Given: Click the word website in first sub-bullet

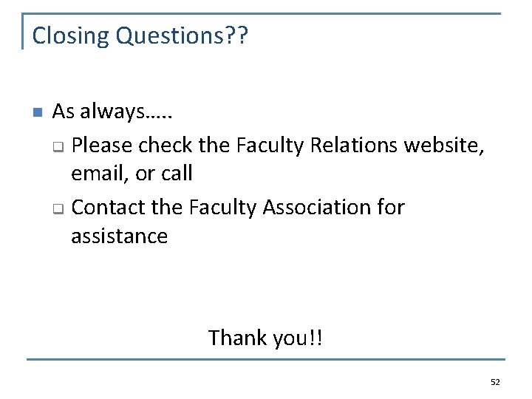Looking at the screenshot, I should pyautogui.click(x=444, y=146).
